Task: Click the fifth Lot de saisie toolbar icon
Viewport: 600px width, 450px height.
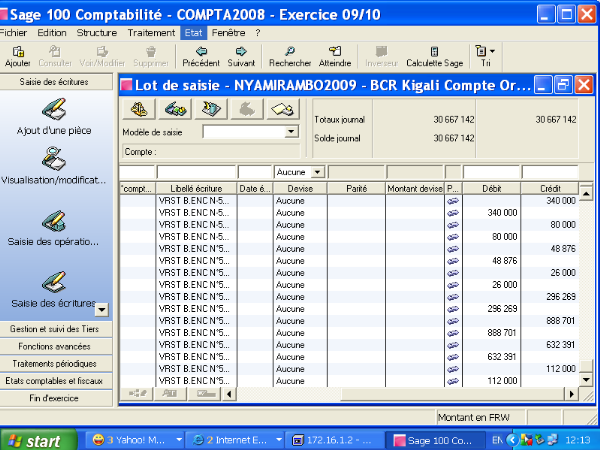Action: point(283,109)
